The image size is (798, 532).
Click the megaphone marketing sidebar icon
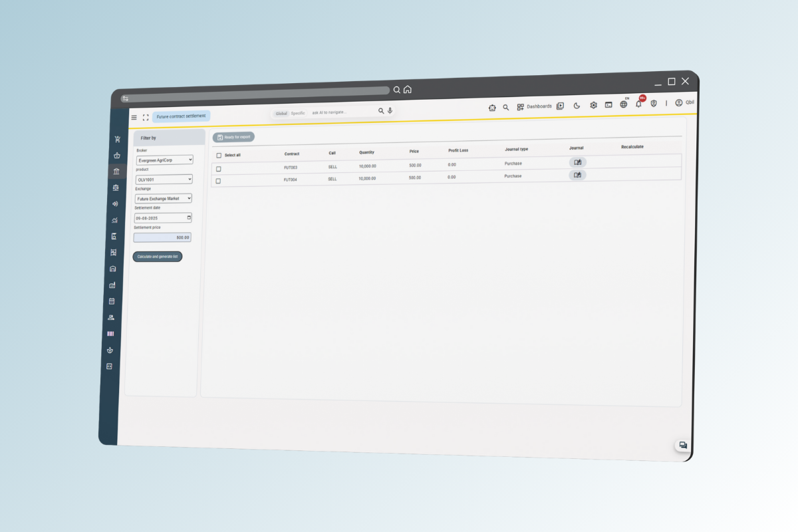(x=115, y=203)
